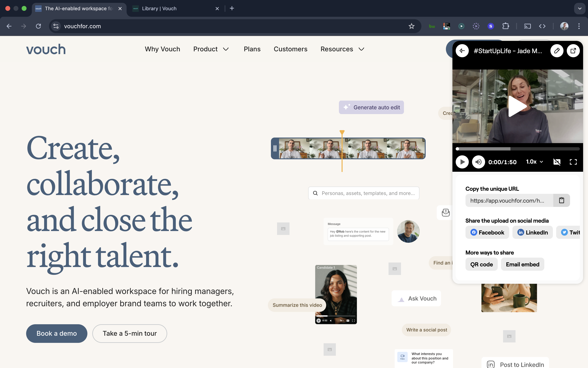Image resolution: width=588 pixels, height=368 pixels.
Task: Click Take a 5-min tour
Action: click(x=130, y=333)
